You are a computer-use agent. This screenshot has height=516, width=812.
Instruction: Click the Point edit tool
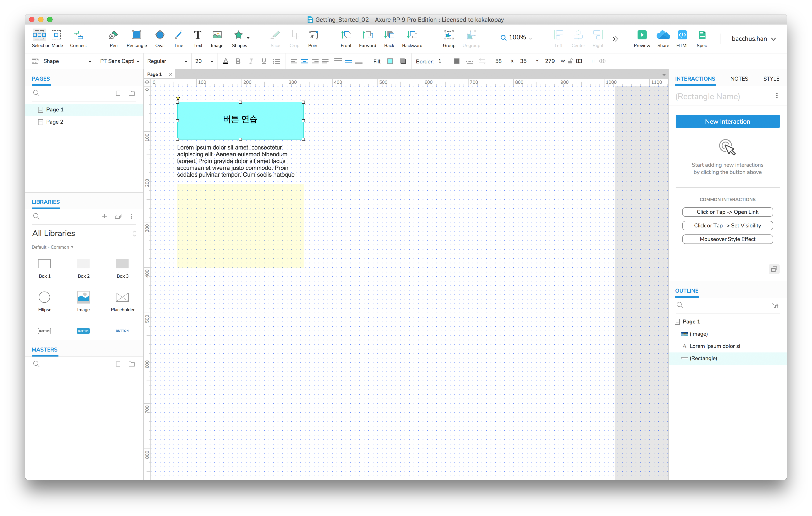point(313,35)
